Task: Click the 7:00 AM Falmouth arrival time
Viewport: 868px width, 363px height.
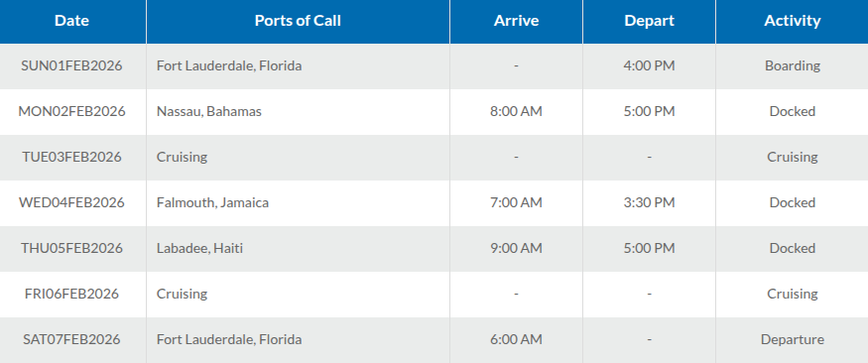Action: 516,202
